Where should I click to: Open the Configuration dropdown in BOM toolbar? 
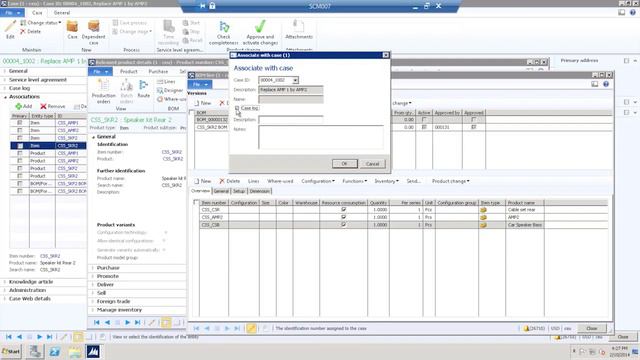pyautogui.click(x=318, y=181)
